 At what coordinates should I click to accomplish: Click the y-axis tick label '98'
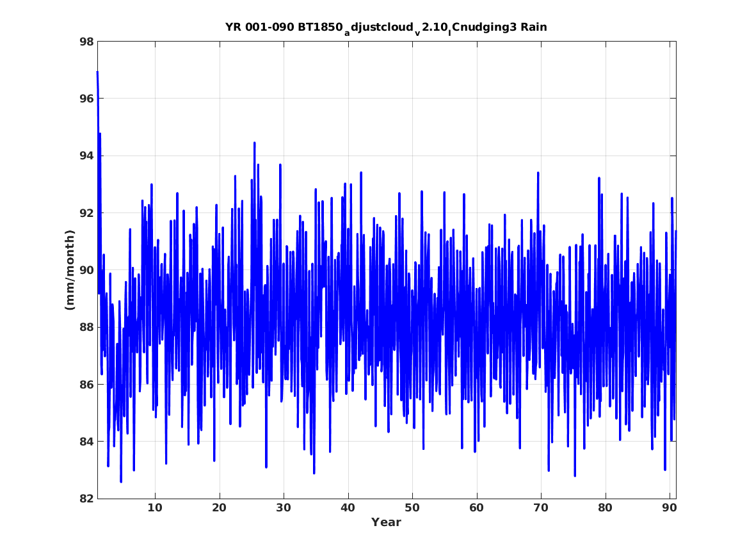86,42
